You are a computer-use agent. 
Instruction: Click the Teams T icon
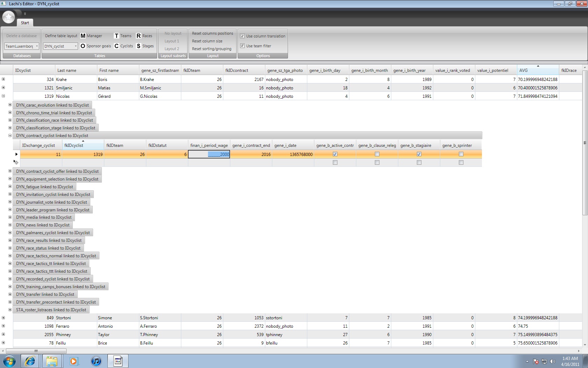pos(117,36)
